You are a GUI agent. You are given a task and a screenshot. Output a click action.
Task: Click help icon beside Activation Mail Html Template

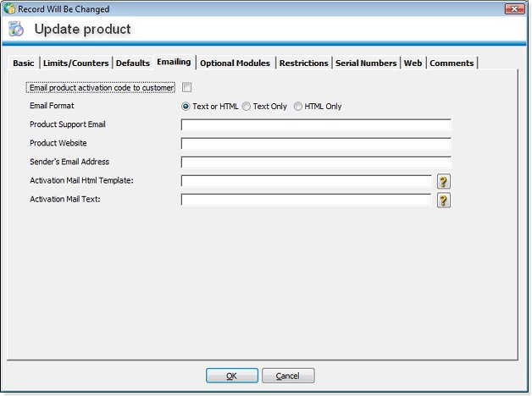443,181
